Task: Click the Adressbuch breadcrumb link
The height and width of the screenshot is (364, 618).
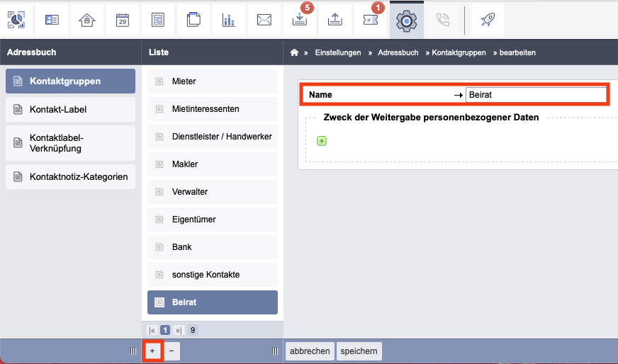Action: 398,52
